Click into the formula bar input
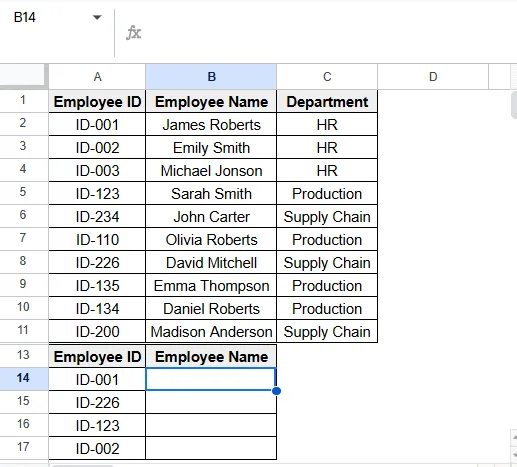Viewport: 517px width, 467px height. coord(330,33)
